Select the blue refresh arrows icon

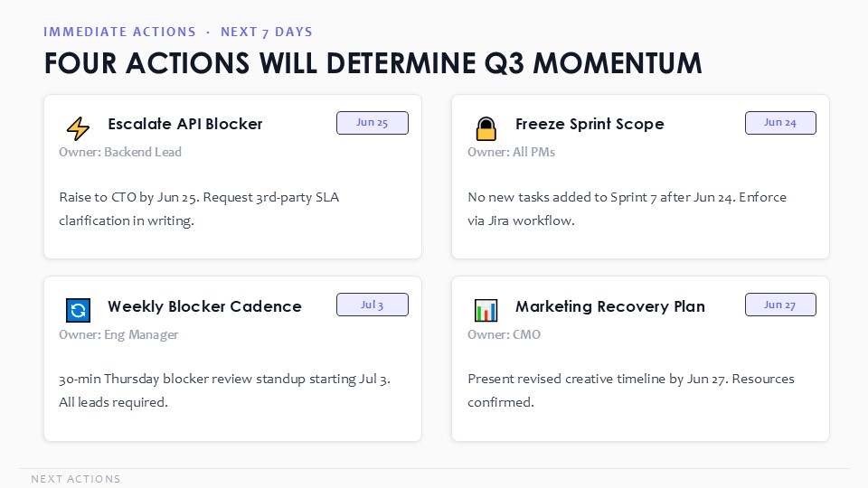(78, 310)
